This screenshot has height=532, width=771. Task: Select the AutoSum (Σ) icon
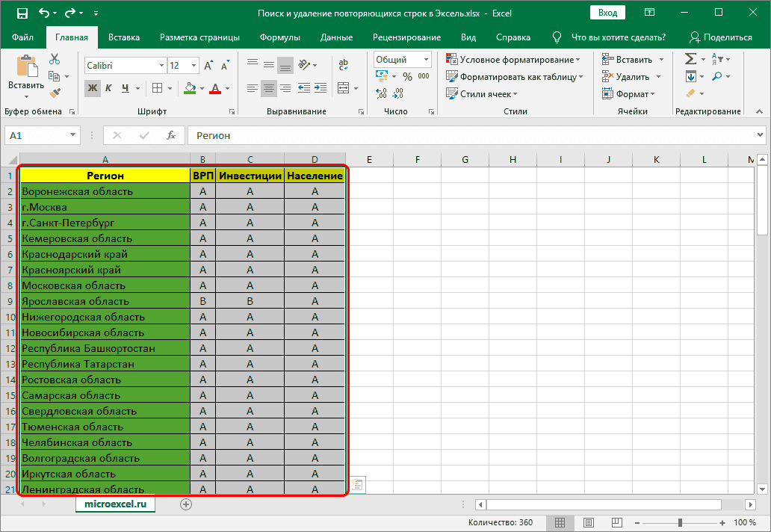pyautogui.click(x=690, y=58)
